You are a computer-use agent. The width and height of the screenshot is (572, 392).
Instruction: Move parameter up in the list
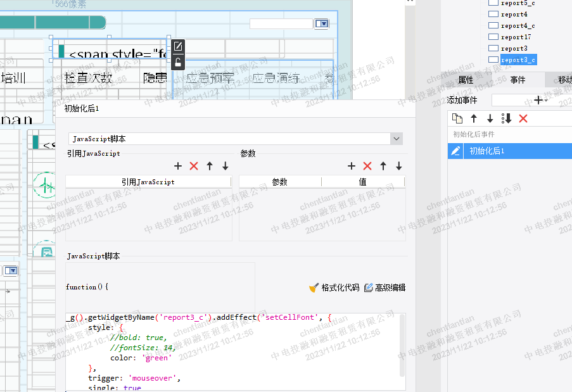point(383,167)
